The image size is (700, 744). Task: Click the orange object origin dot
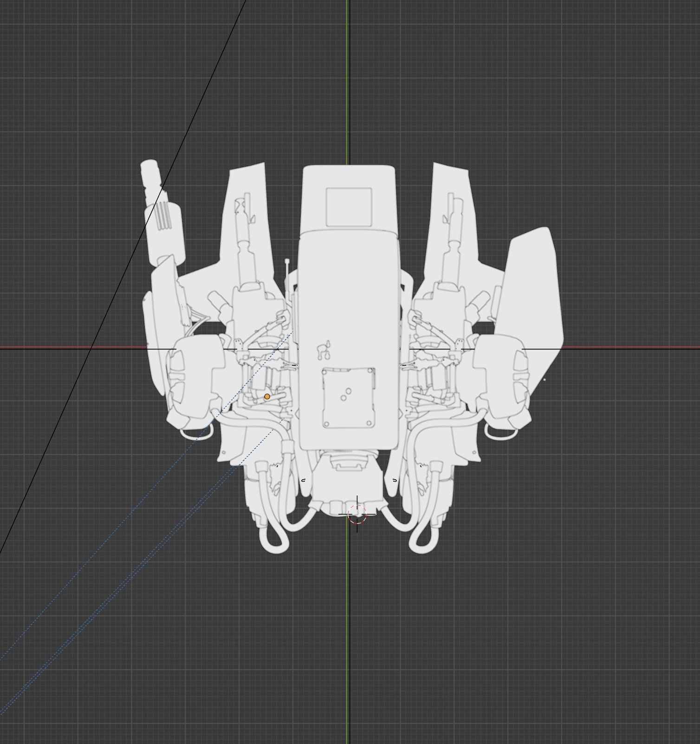(x=267, y=397)
